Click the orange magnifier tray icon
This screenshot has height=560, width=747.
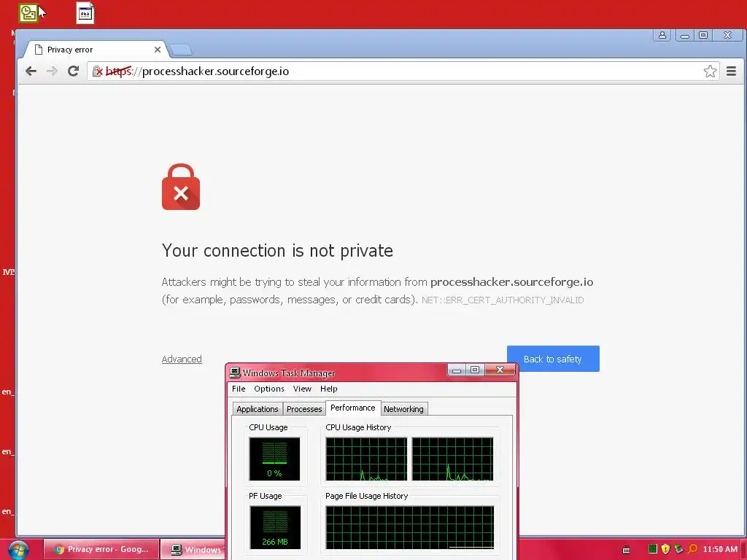(692, 549)
